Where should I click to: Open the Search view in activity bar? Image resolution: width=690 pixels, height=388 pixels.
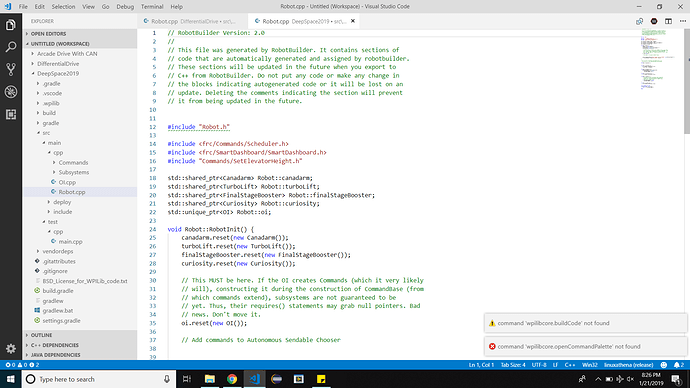pos(11,47)
